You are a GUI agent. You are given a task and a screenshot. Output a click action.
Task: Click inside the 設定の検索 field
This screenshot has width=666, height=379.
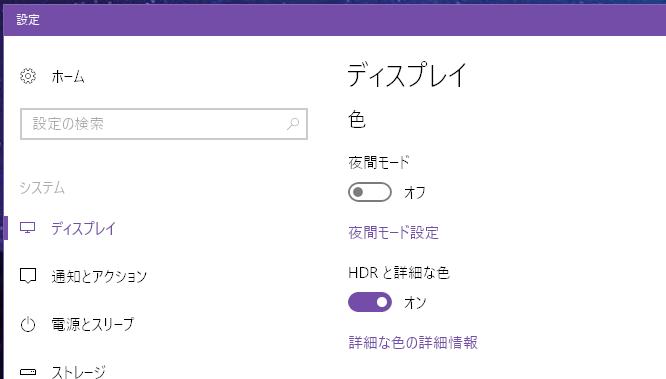[164, 124]
